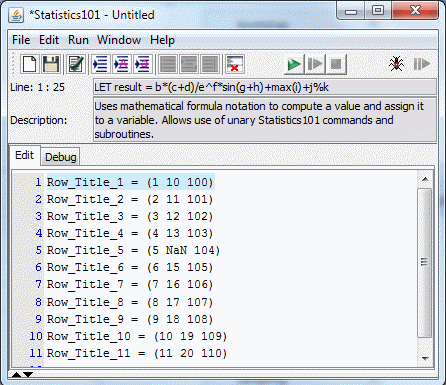Switch to the Debug tab
446x385 pixels.
[60, 157]
